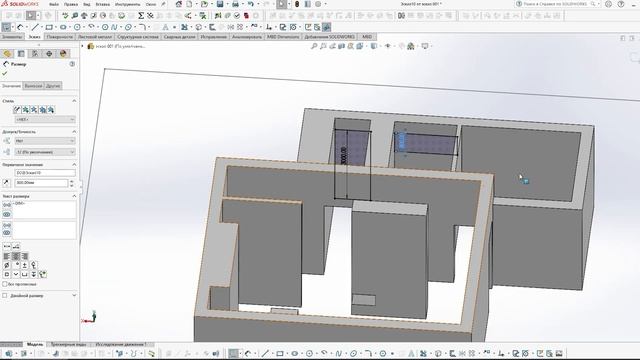Open the 'Другие' dimension tab

pyautogui.click(x=53, y=86)
